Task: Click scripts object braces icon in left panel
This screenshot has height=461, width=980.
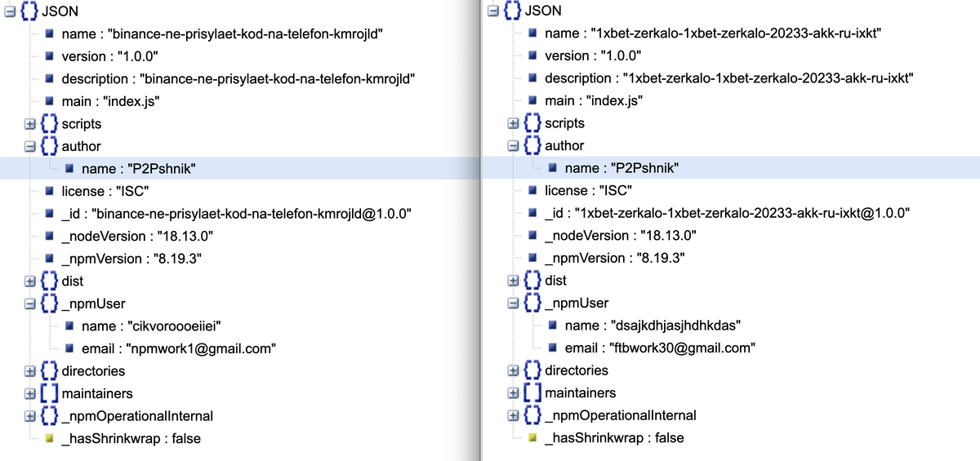Action: coord(49,124)
